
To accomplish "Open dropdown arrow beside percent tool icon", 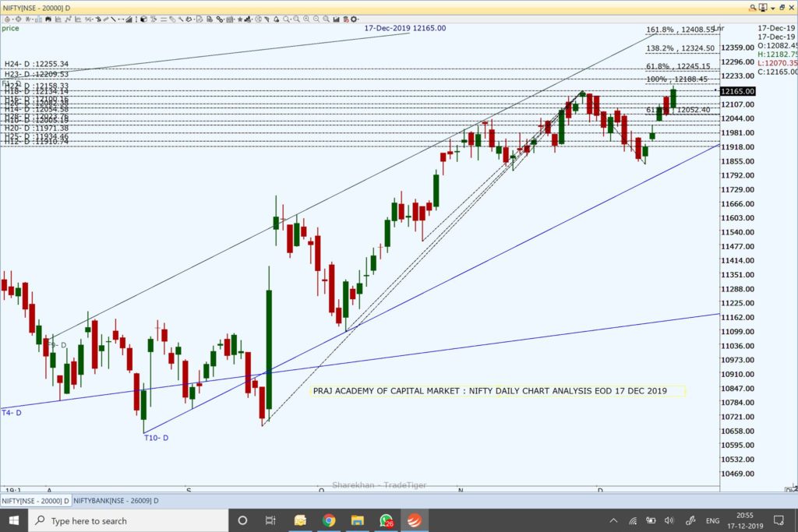I will coord(92,19).
